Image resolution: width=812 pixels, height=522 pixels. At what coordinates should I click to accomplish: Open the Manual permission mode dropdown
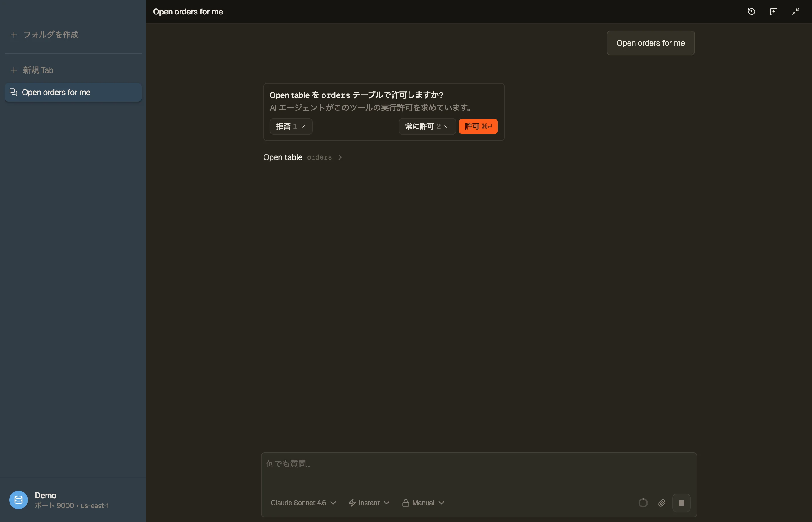423,503
